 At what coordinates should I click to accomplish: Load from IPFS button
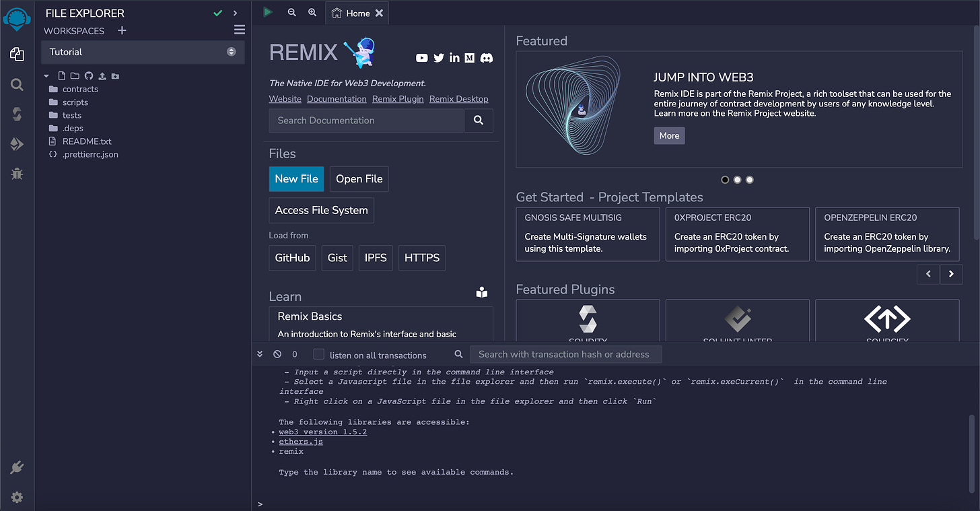(x=376, y=258)
